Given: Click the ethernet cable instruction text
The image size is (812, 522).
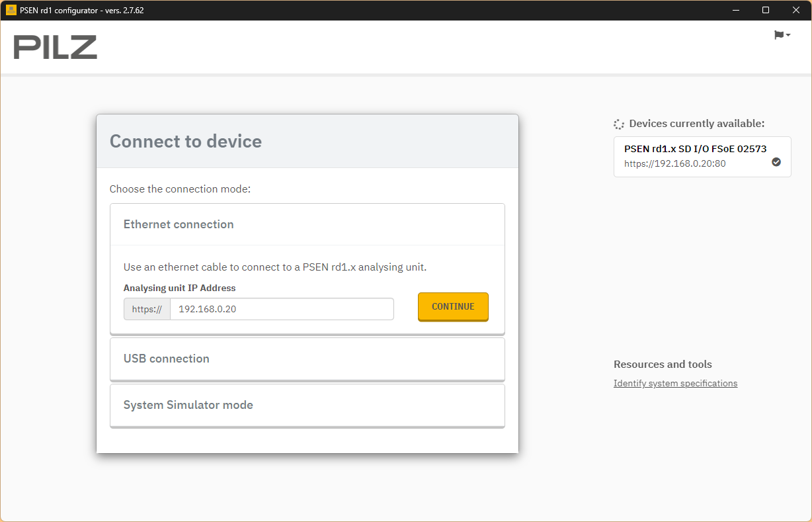Looking at the screenshot, I should [x=275, y=267].
